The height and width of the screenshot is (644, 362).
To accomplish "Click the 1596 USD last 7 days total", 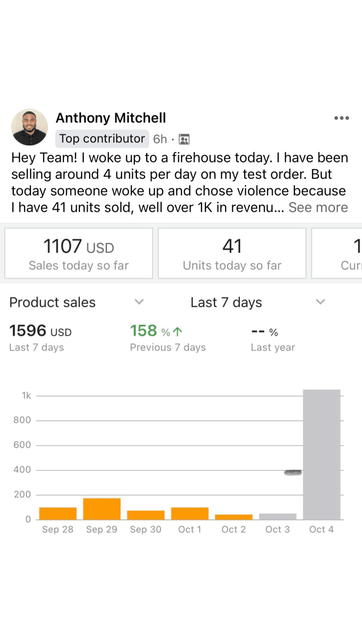I will (x=41, y=331).
